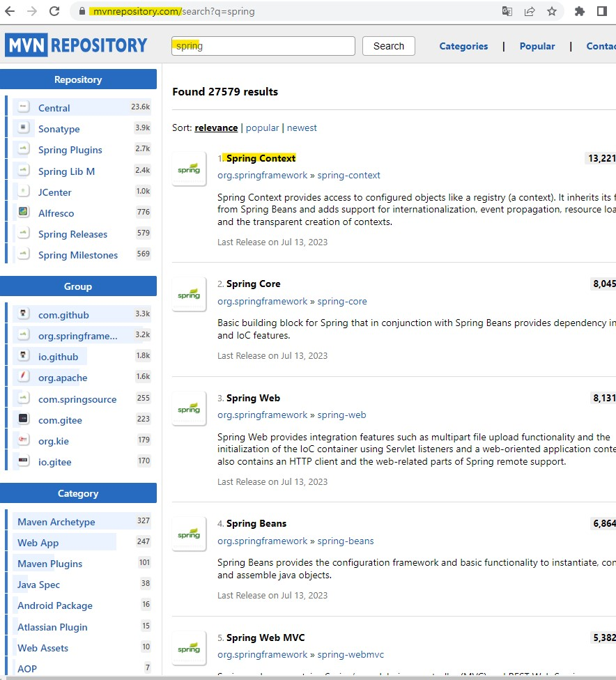
Task: Click the Search button
Action: point(389,46)
